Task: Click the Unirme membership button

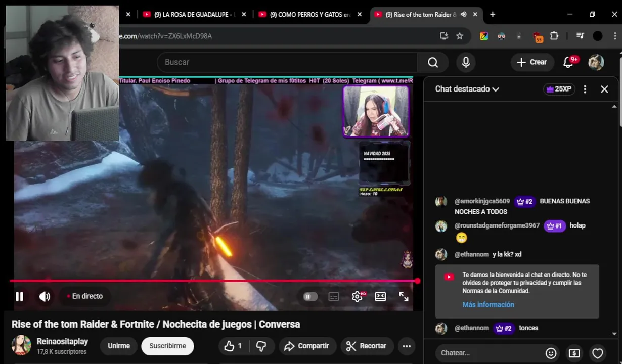Action: pos(119,346)
